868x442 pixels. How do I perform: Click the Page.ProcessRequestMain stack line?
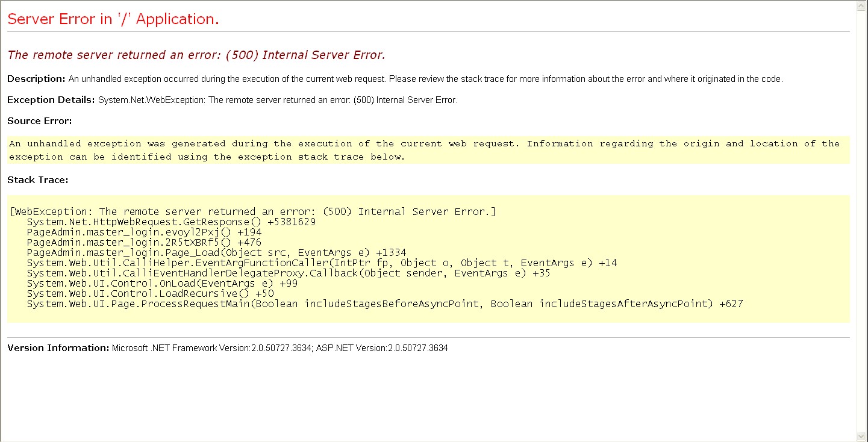click(384, 304)
